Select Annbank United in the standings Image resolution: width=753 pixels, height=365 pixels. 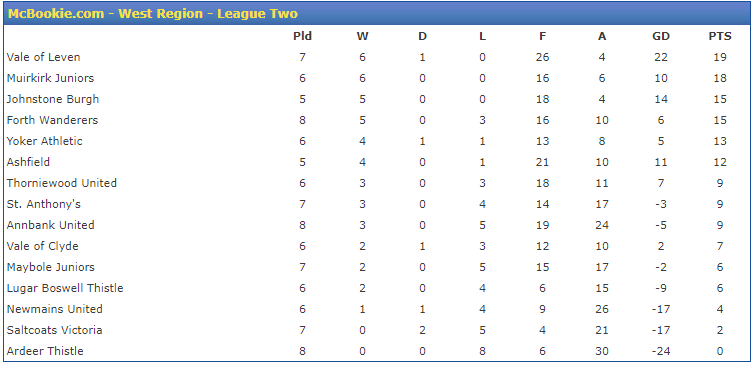[50, 225]
